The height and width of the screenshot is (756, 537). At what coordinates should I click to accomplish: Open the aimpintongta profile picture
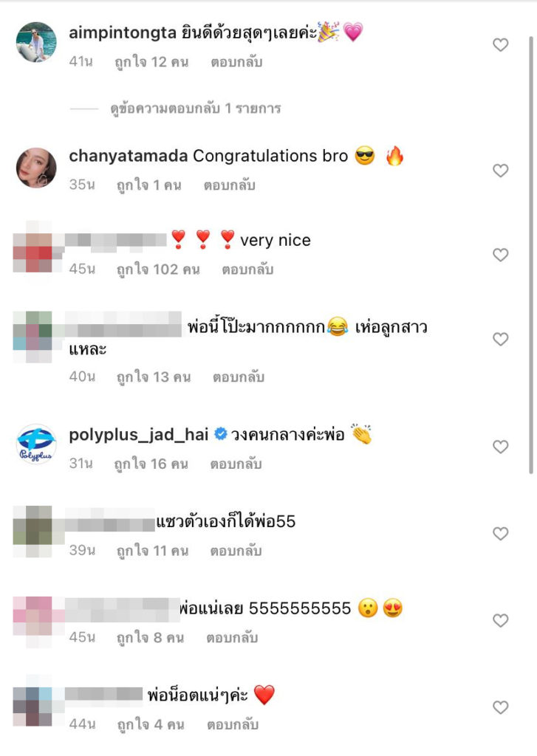36,42
